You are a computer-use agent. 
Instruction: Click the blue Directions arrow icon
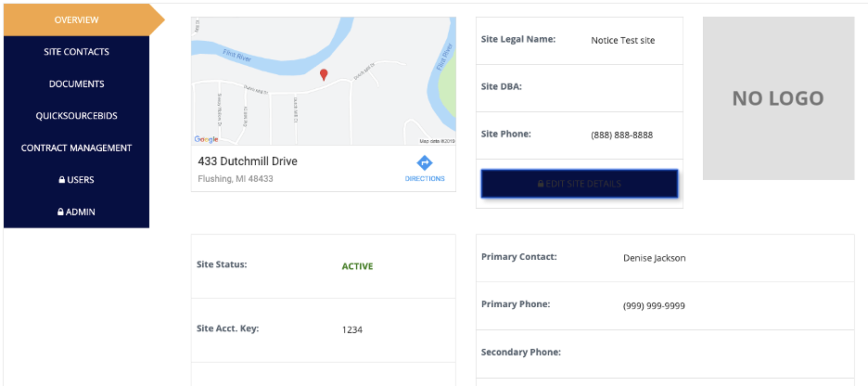(425, 162)
